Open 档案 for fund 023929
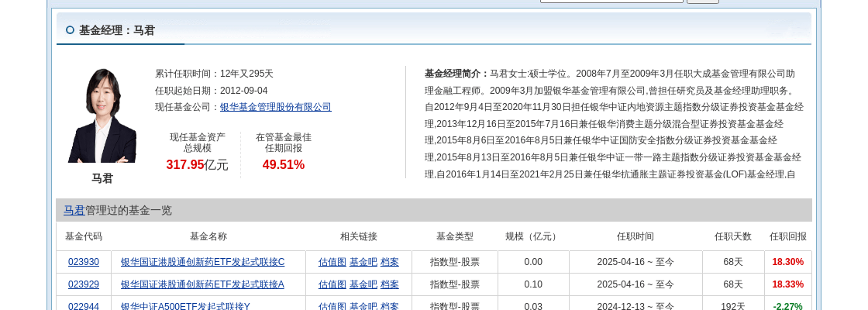 pyautogui.click(x=390, y=284)
